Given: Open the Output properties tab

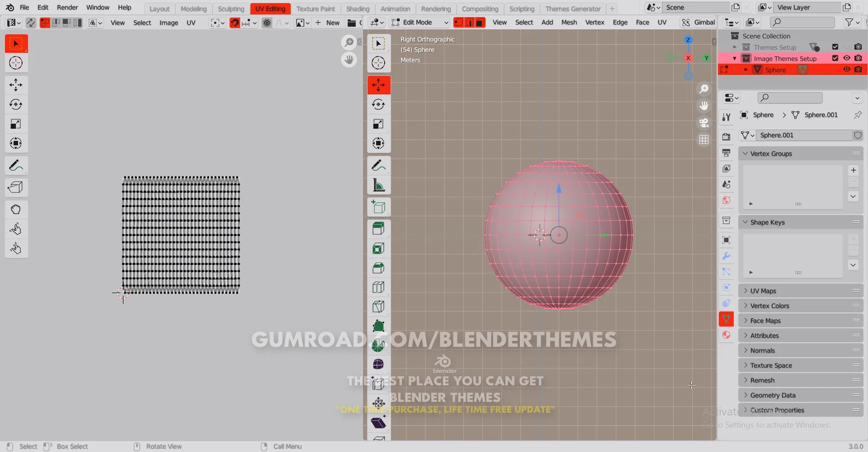Looking at the screenshot, I should (x=726, y=153).
